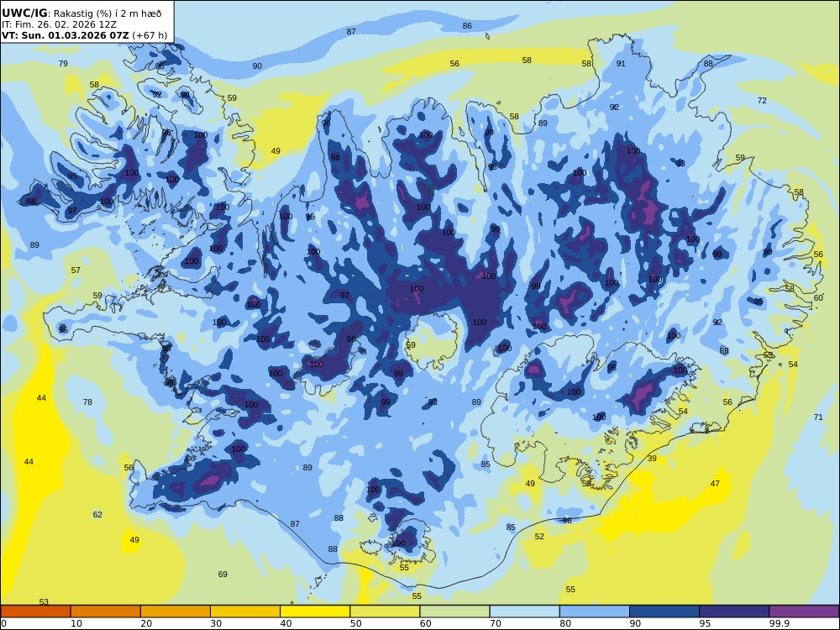Image resolution: width=840 pixels, height=630 pixels.
Task: Click the '40' legend tick label
Action: click(x=286, y=623)
